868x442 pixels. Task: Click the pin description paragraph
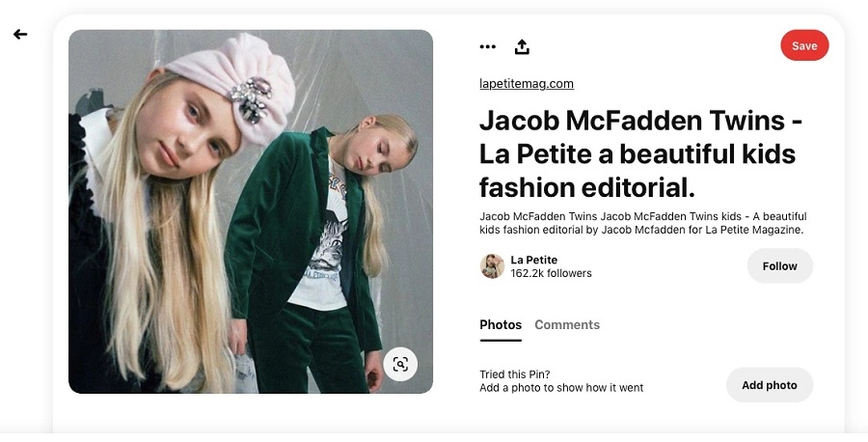click(x=642, y=223)
